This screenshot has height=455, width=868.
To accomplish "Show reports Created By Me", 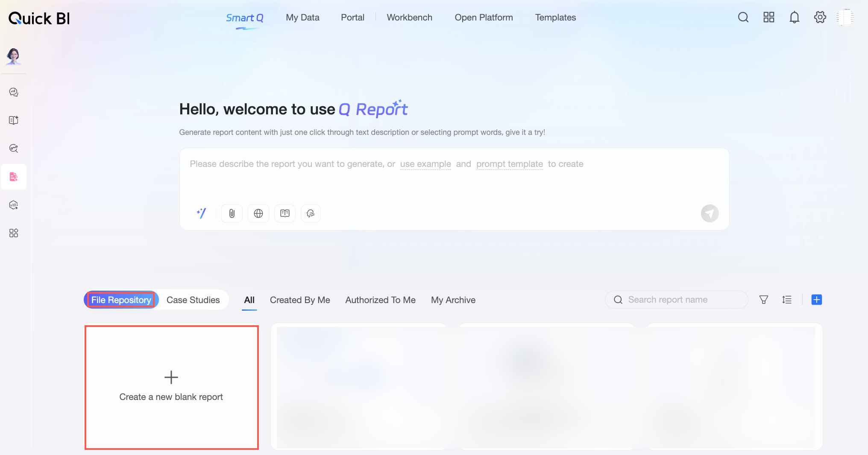I will point(300,300).
